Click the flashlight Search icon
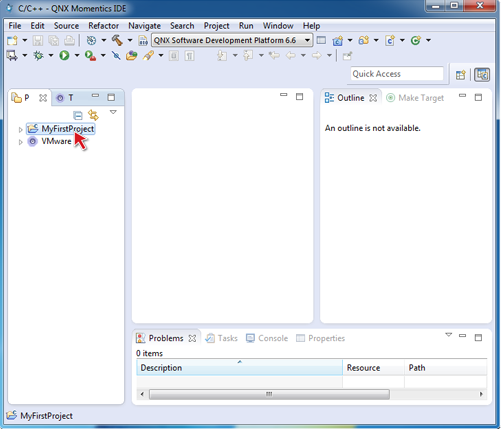504x432 pixels. click(x=148, y=55)
